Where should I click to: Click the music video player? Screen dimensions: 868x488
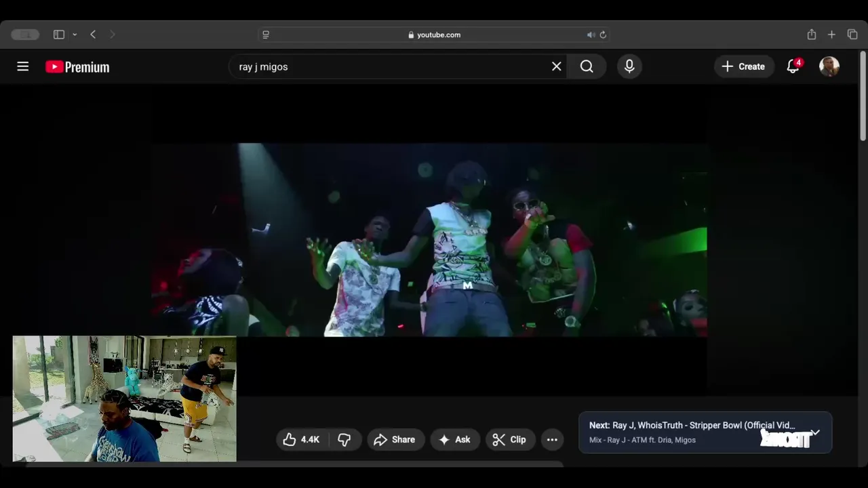(429, 239)
